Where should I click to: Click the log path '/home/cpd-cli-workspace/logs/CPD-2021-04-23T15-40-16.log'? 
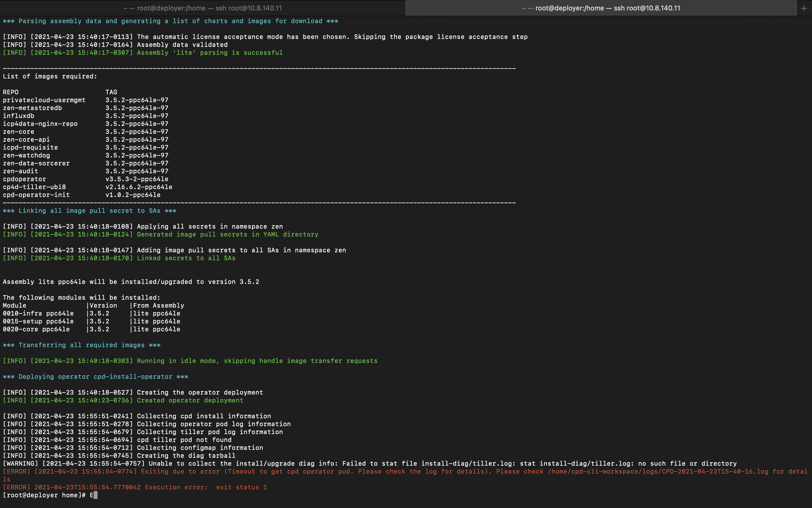click(658, 471)
